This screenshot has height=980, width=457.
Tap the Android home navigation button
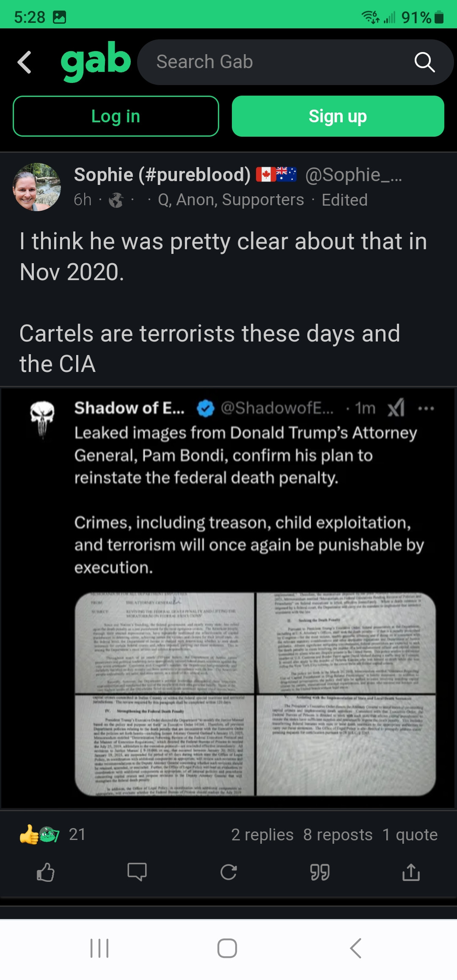(227, 948)
